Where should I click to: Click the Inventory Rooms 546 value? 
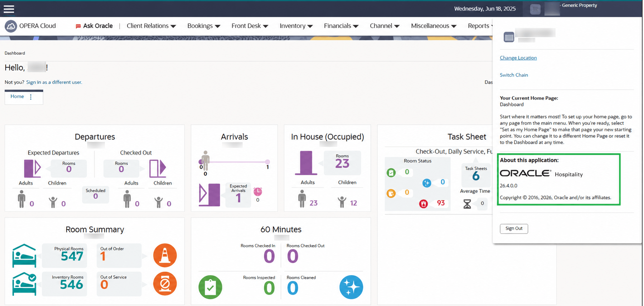[72, 284]
